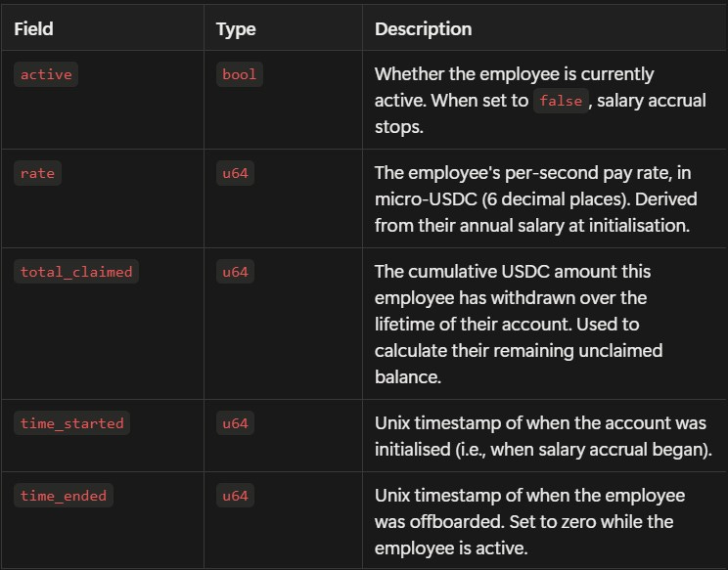This screenshot has width=728, height=570.
Task: Click the 'bool' type badge
Action: (240, 74)
